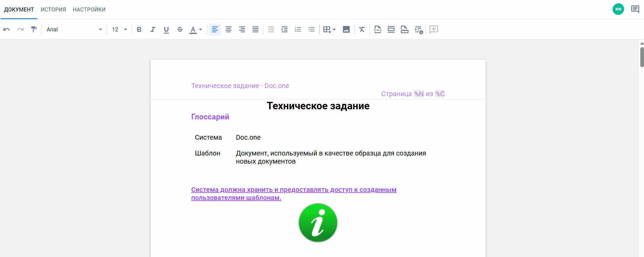Clear text formatting
Image resolution: width=644 pixels, height=257 pixels.
pos(362,29)
